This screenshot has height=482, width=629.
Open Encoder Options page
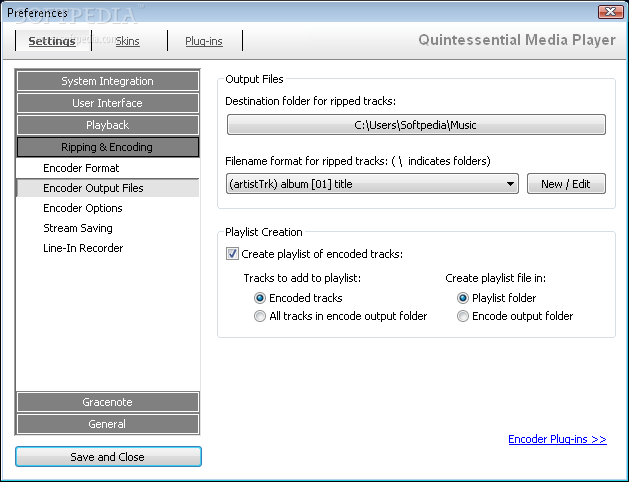click(108, 208)
